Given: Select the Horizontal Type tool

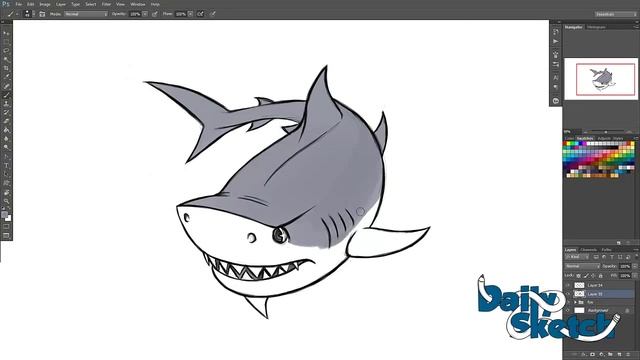Looking at the screenshot, I should (x=6, y=165).
